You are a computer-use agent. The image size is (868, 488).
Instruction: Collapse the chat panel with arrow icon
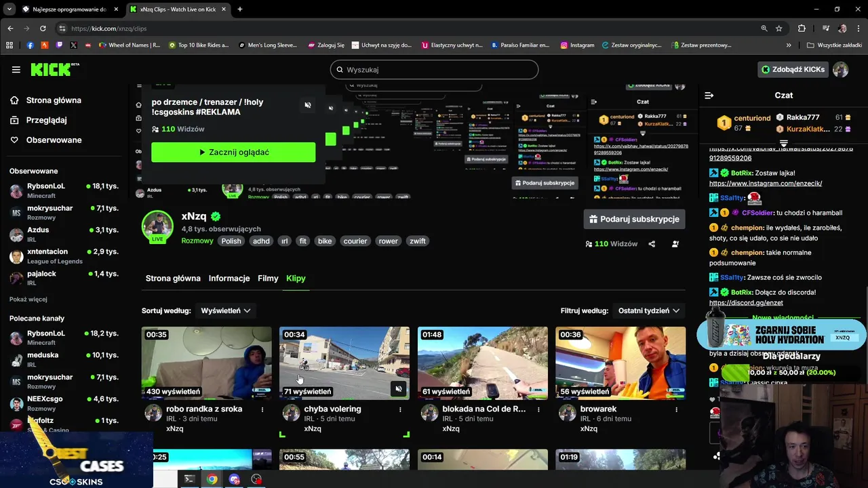pos(709,96)
